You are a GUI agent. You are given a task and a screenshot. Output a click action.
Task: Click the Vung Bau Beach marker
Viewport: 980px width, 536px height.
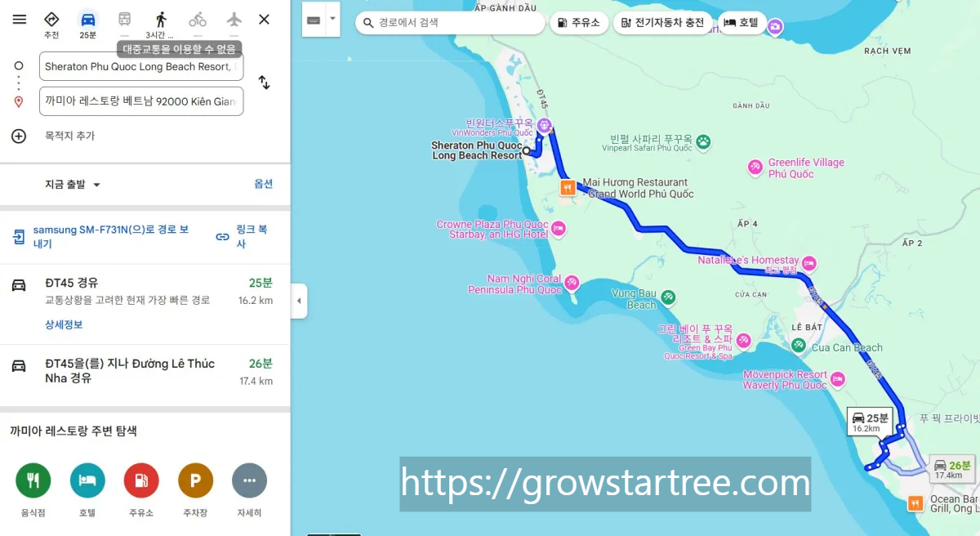(x=668, y=296)
